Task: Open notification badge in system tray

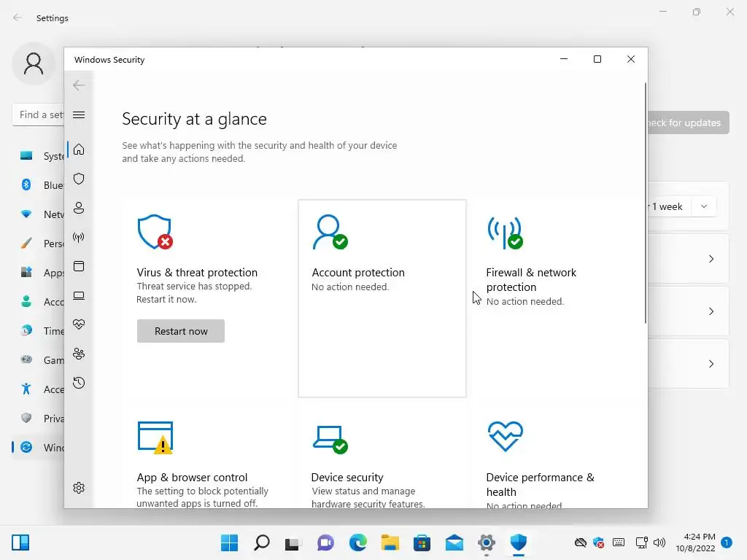Action: [727, 542]
